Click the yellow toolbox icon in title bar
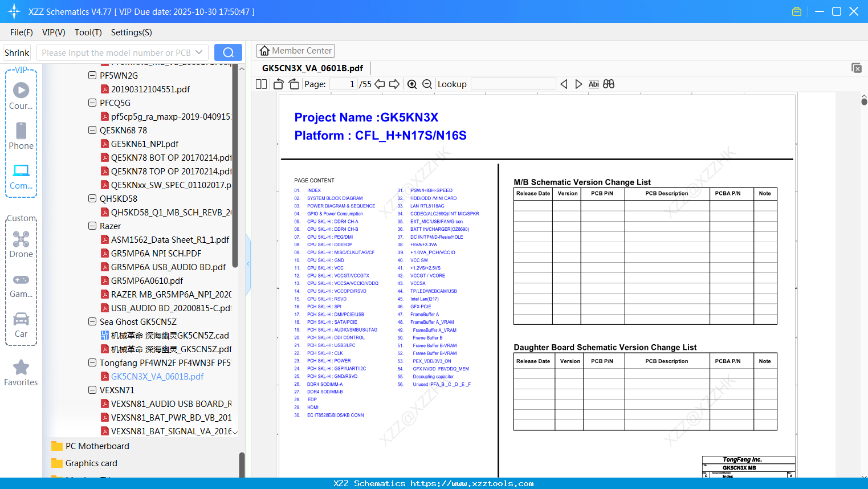The height and width of the screenshot is (489, 868). click(x=797, y=11)
